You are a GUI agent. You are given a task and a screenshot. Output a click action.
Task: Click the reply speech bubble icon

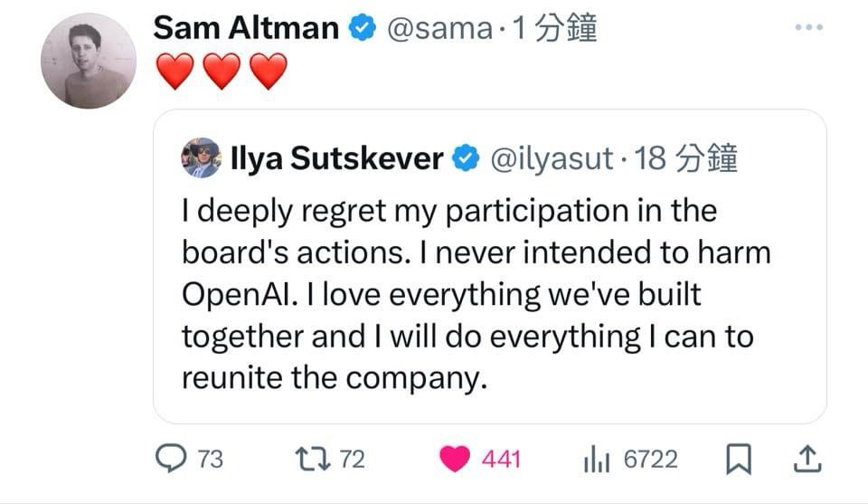(170, 459)
